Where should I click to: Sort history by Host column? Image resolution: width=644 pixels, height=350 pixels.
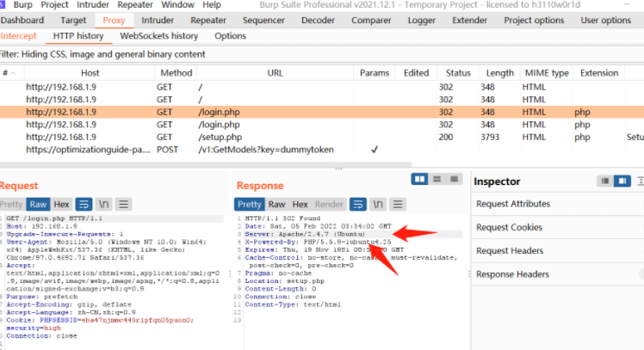click(90, 73)
